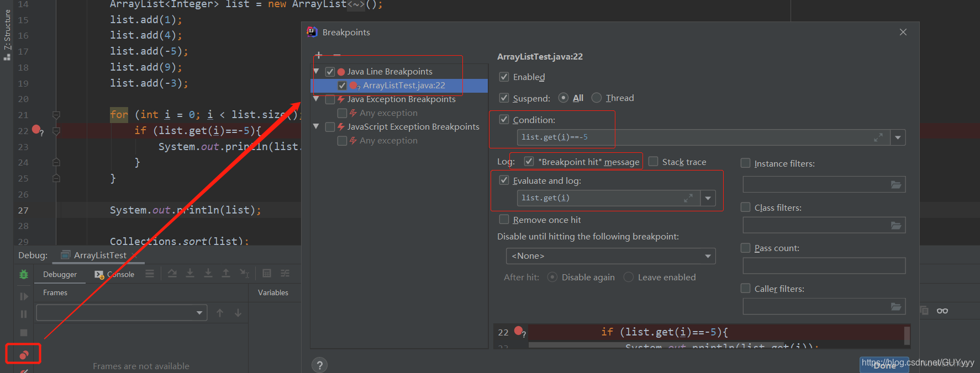Screen dimensions: 980x373
Task: Switch to the Console tab
Action: click(x=115, y=274)
